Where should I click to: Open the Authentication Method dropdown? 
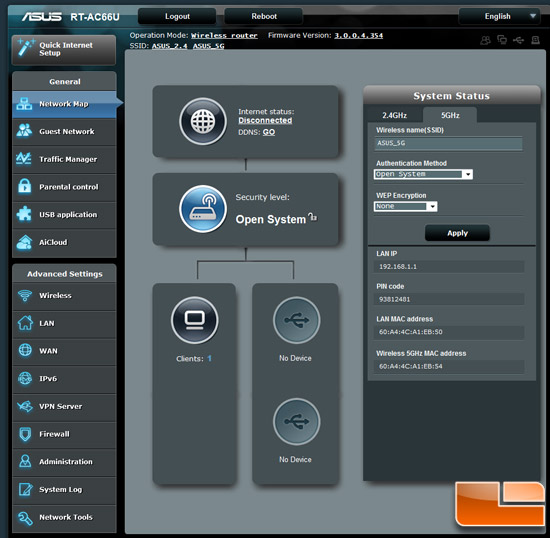pyautogui.click(x=423, y=174)
